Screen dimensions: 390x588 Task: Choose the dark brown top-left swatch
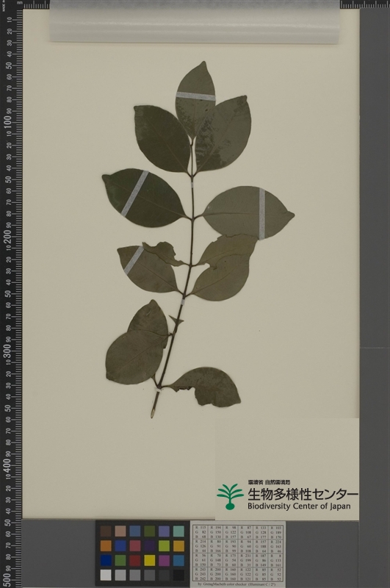coord(106,531)
